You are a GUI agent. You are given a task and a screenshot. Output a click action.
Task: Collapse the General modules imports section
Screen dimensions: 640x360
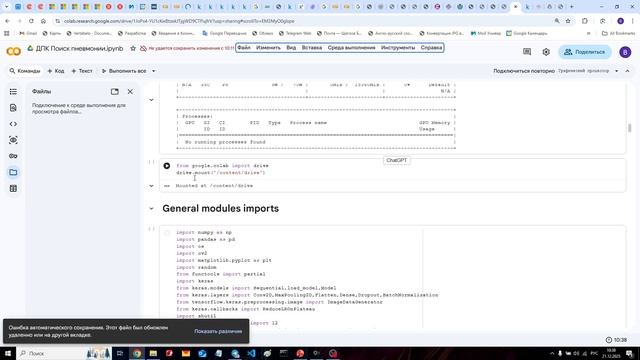click(151, 209)
